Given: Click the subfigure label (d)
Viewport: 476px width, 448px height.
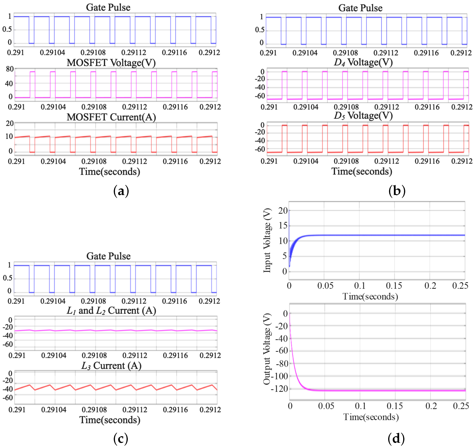Looking at the screenshot, I should pyautogui.click(x=396, y=439).
